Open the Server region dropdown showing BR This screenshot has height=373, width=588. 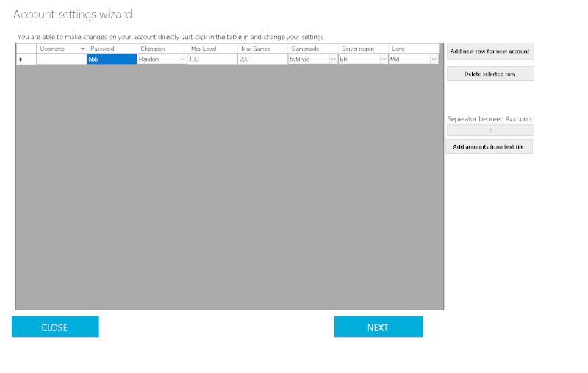point(383,60)
